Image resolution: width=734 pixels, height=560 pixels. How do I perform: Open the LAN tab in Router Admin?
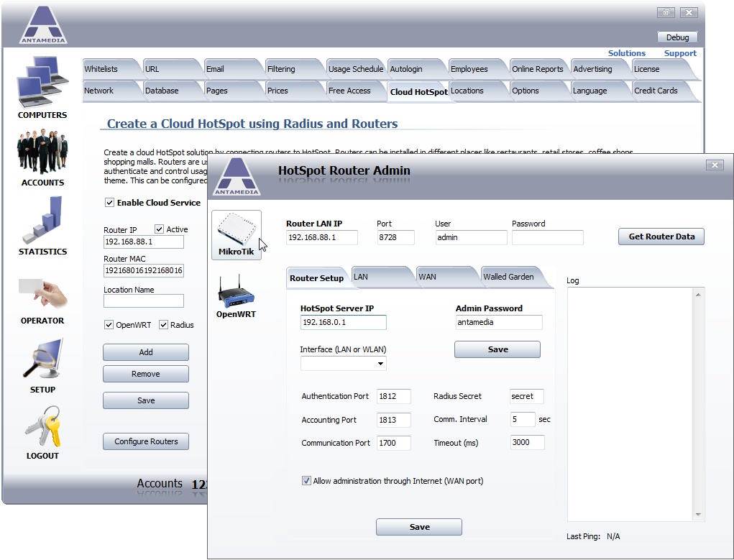pyautogui.click(x=382, y=277)
